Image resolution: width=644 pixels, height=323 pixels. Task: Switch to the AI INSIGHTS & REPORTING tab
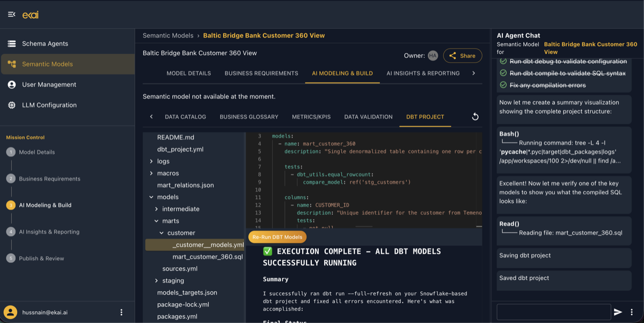point(423,73)
